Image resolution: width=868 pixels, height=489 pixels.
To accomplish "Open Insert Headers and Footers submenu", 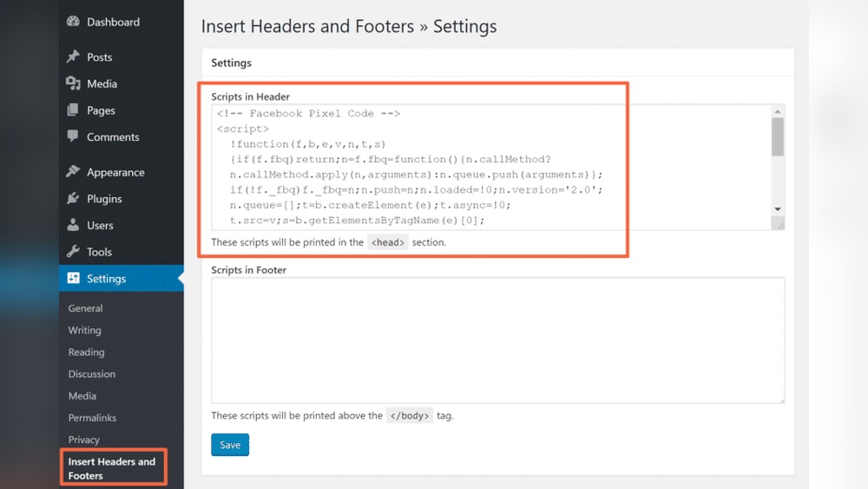I will click(112, 468).
